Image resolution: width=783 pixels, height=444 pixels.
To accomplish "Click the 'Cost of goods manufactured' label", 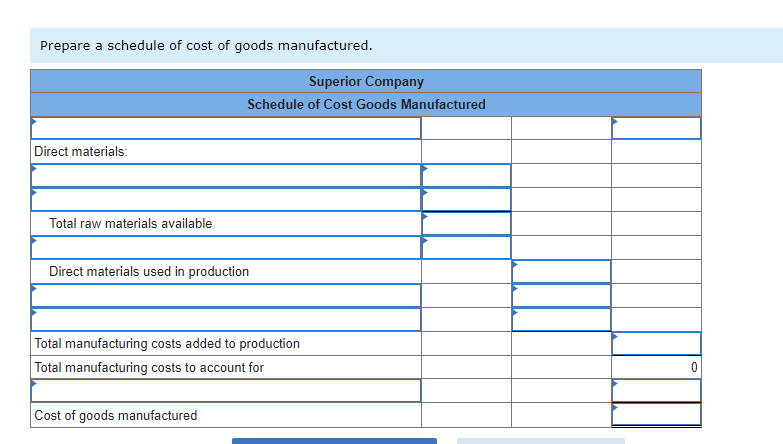I will point(115,416).
